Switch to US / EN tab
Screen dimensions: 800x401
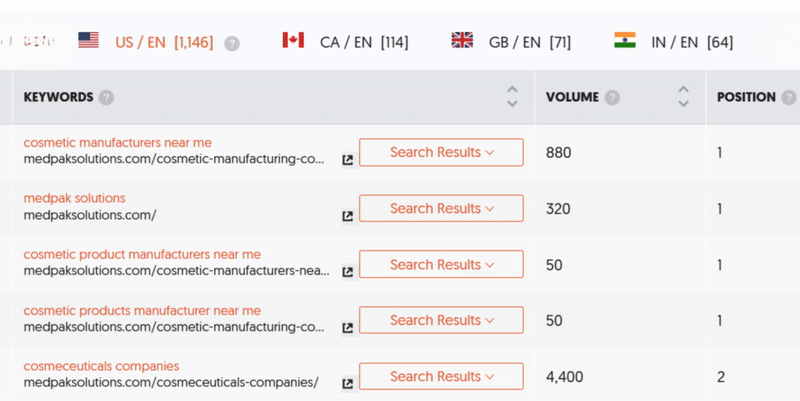point(164,42)
